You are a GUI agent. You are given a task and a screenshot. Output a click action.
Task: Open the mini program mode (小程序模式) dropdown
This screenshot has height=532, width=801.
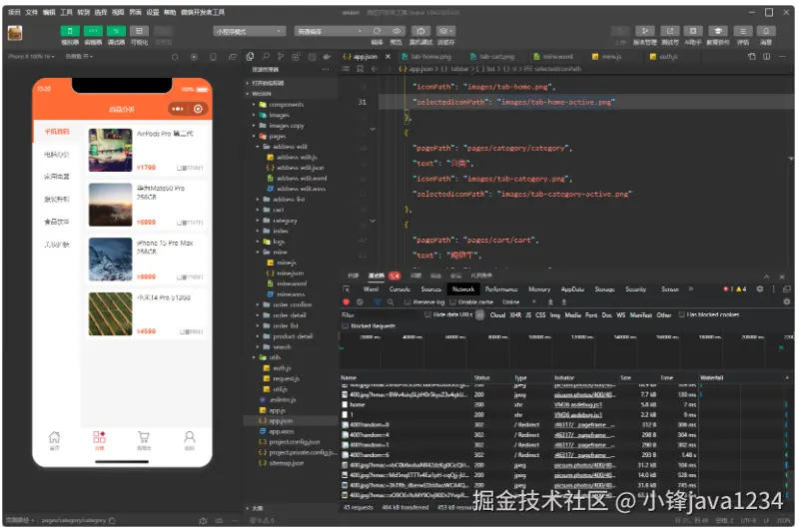pyautogui.click(x=249, y=31)
